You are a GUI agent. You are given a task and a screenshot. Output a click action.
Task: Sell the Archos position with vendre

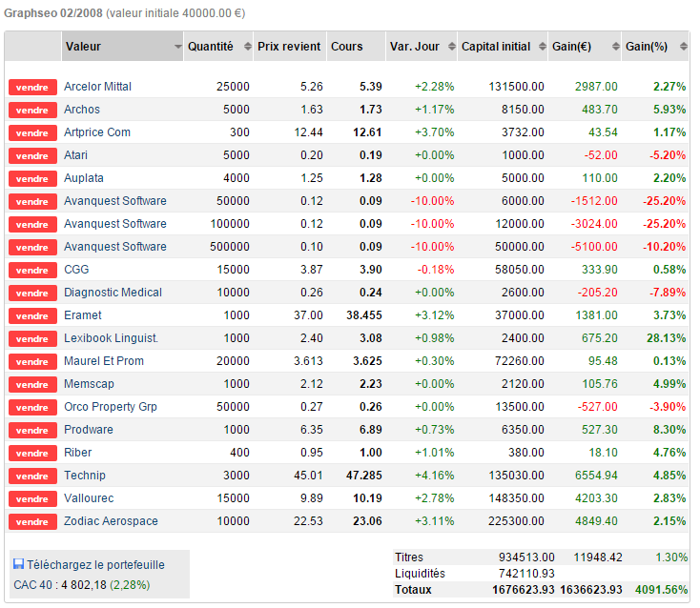tap(32, 110)
